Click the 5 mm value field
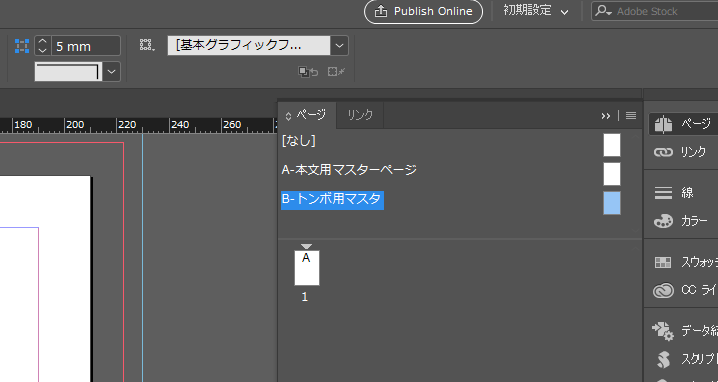The width and height of the screenshot is (718, 382). (x=86, y=46)
